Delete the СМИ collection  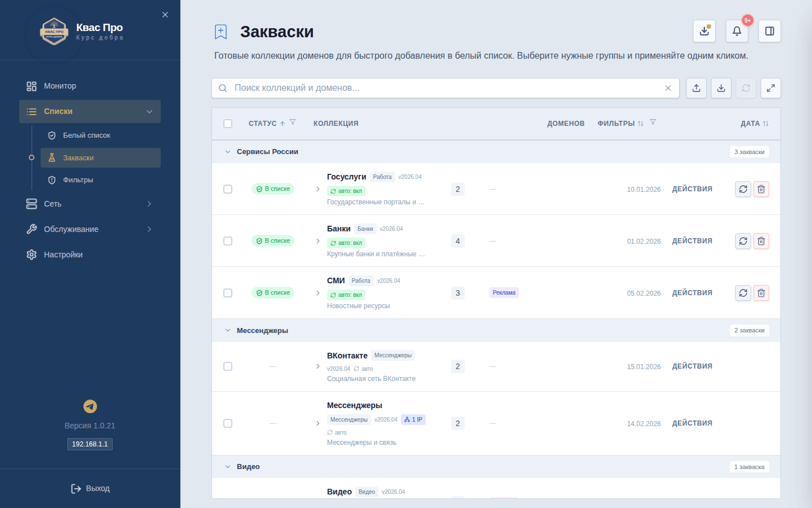point(761,293)
